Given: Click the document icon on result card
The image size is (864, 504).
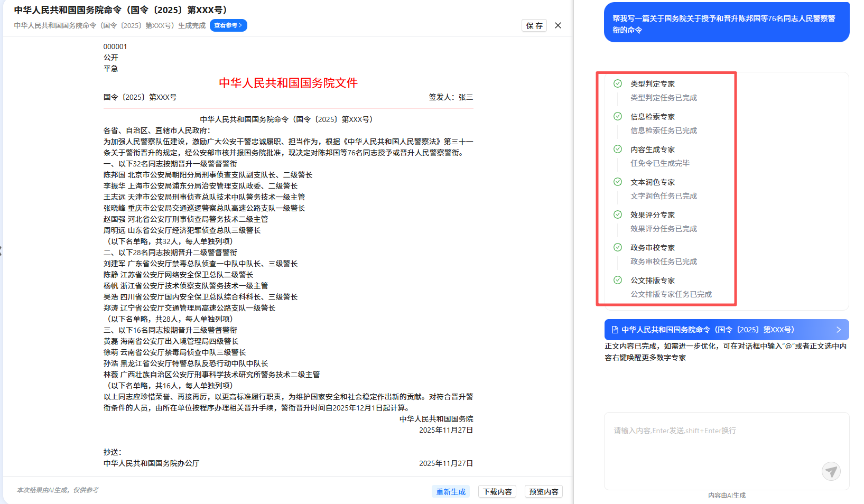Looking at the screenshot, I should [x=615, y=330].
